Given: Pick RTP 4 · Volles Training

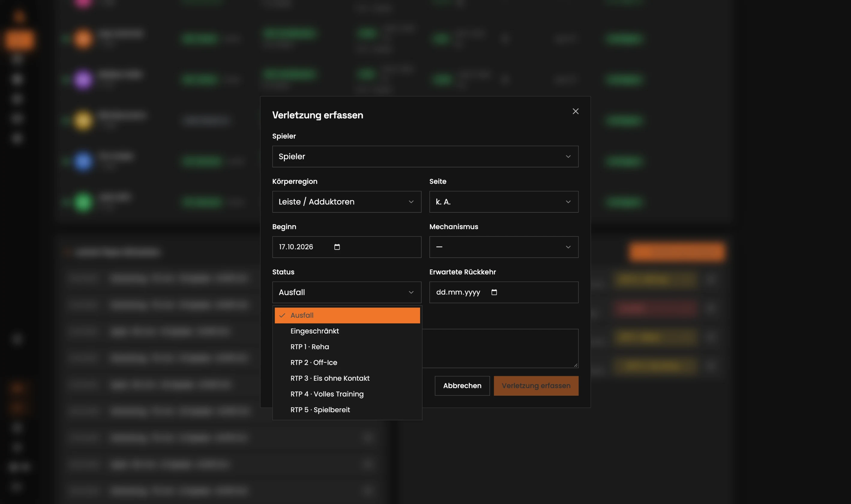Looking at the screenshot, I should click(x=347, y=394).
